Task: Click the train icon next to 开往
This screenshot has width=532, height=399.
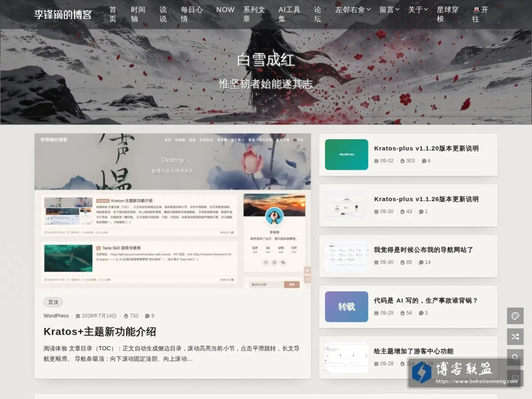Action: point(476,9)
